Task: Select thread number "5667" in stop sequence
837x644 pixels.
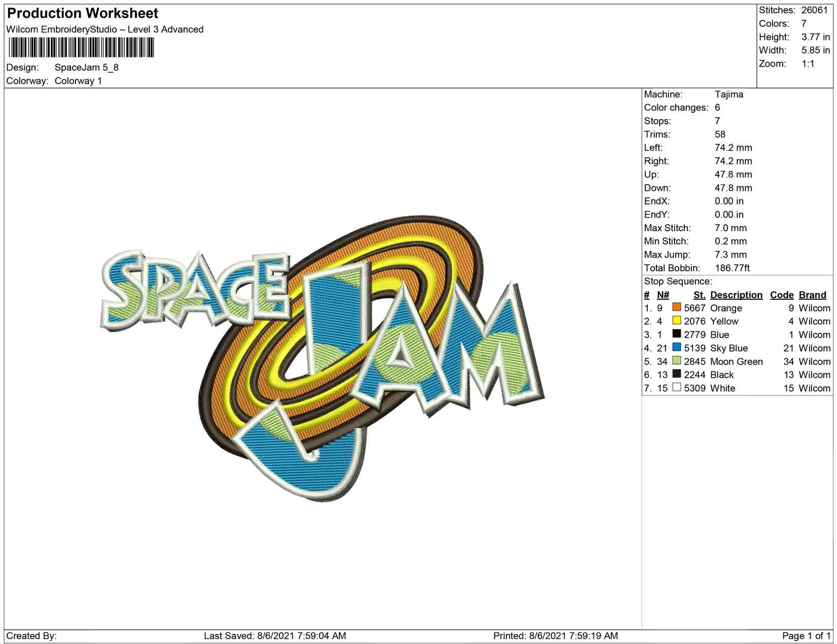Action: coord(695,308)
